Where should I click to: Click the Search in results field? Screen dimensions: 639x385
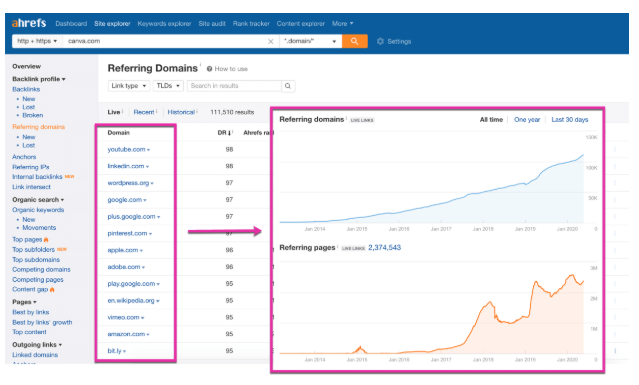point(234,86)
